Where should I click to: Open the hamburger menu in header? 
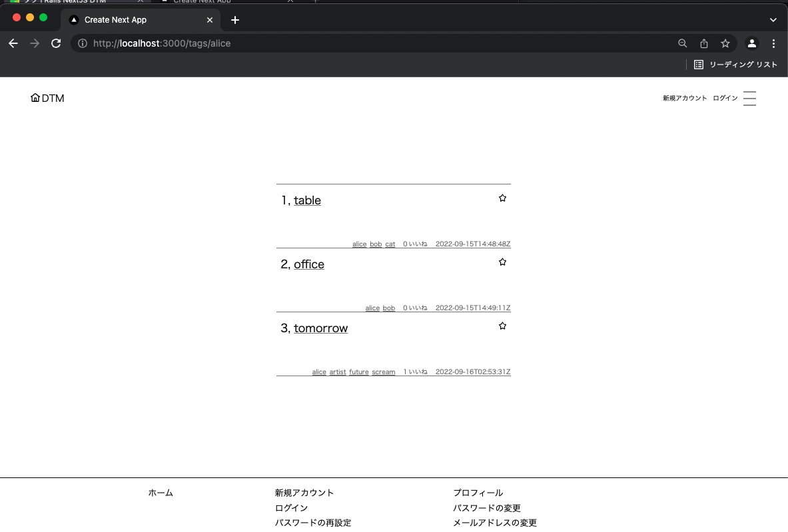749,99
